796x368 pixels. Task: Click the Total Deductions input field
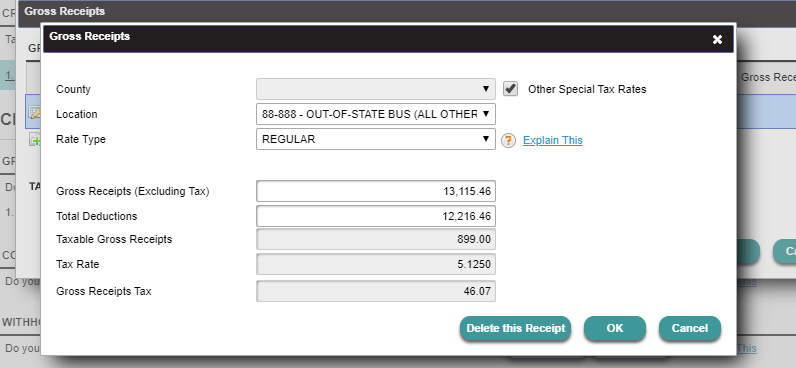(376, 216)
